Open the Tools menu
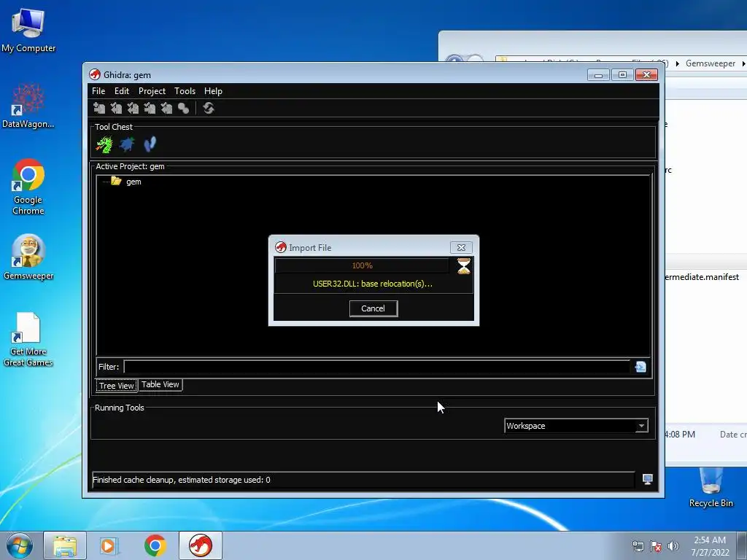This screenshot has height=560, width=747. [x=185, y=91]
